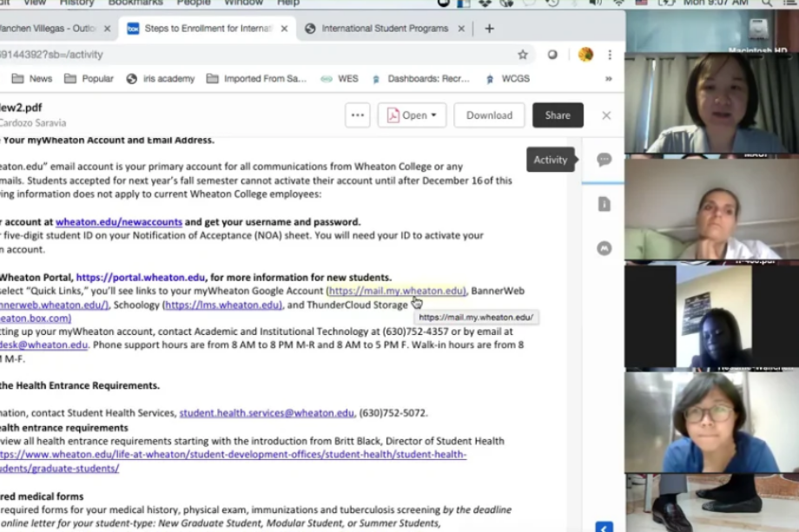
Task: Open the History menu
Action: tap(77, 3)
